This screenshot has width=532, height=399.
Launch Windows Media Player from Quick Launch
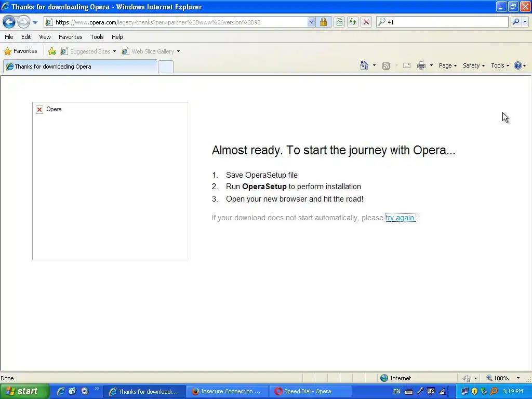click(85, 391)
